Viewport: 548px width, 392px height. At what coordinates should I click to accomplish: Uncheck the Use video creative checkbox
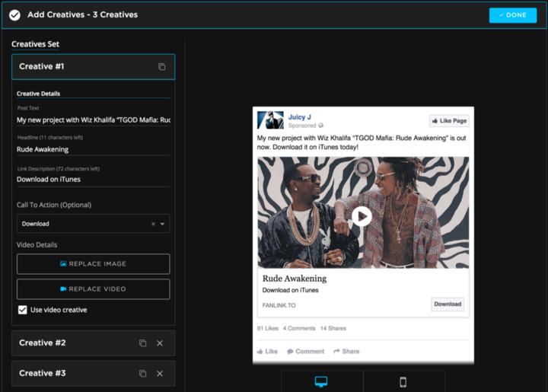pos(22,310)
